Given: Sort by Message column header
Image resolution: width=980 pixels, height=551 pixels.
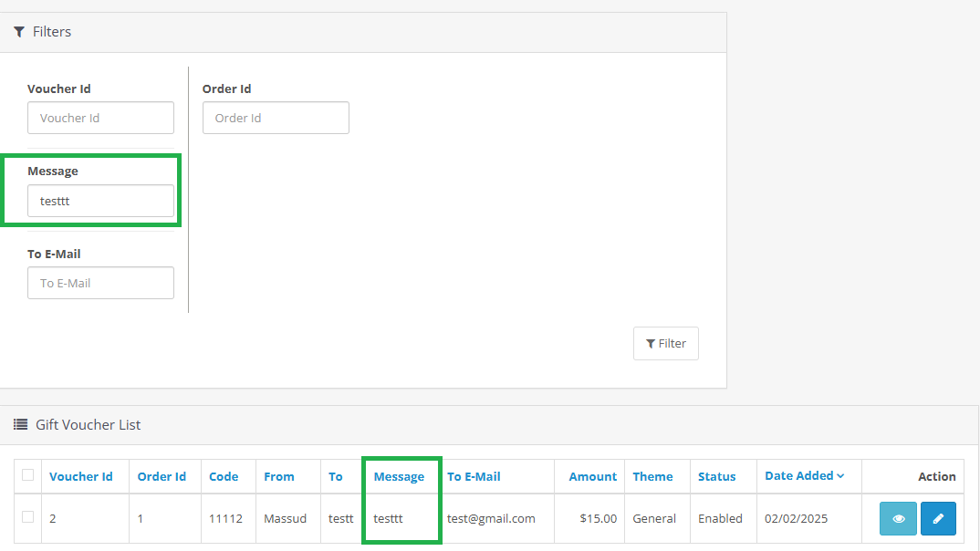Looking at the screenshot, I should point(399,476).
